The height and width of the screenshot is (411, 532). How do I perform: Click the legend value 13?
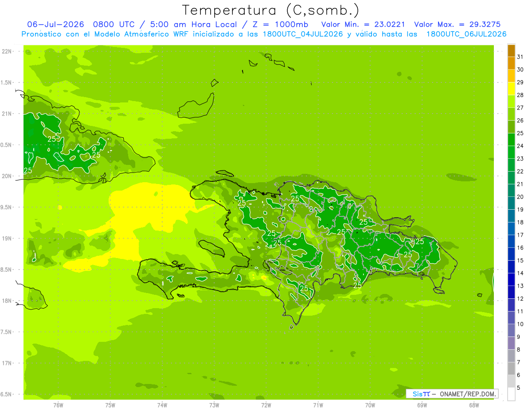click(520, 286)
